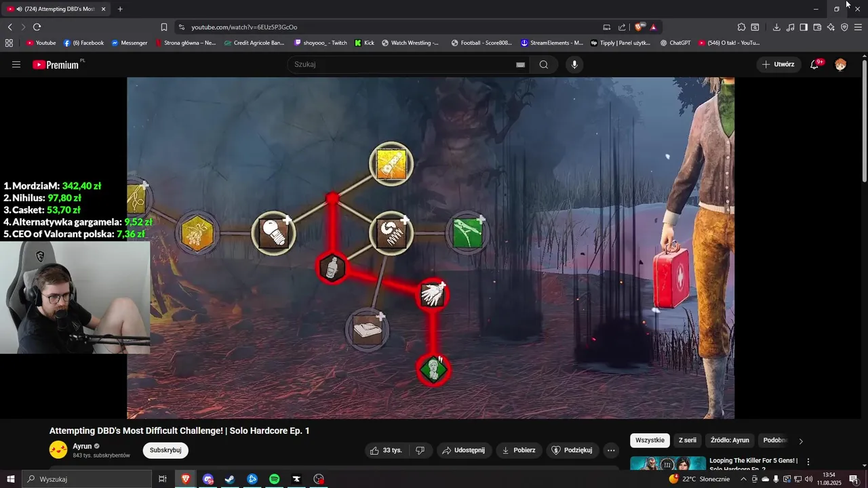Viewport: 868px width, 488px height.
Task: Dislike the video
Action: click(x=420, y=450)
